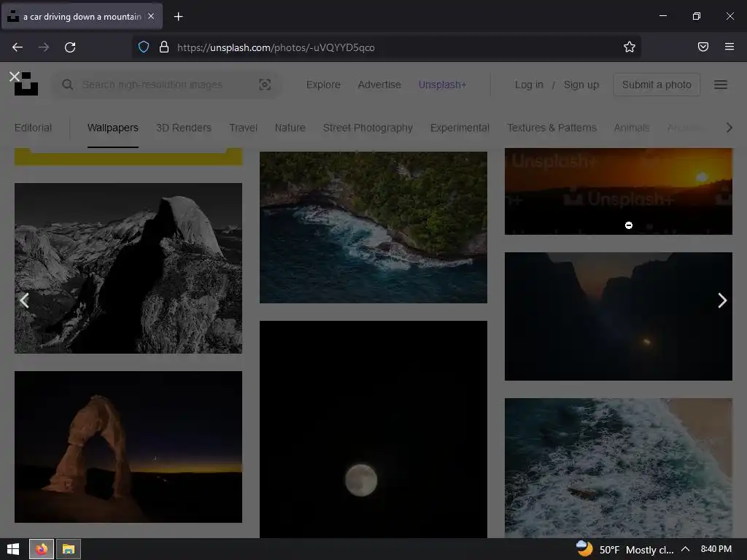Image resolution: width=747 pixels, height=560 pixels.
Task: Click the unsplash.com address bar
Action: (386, 47)
